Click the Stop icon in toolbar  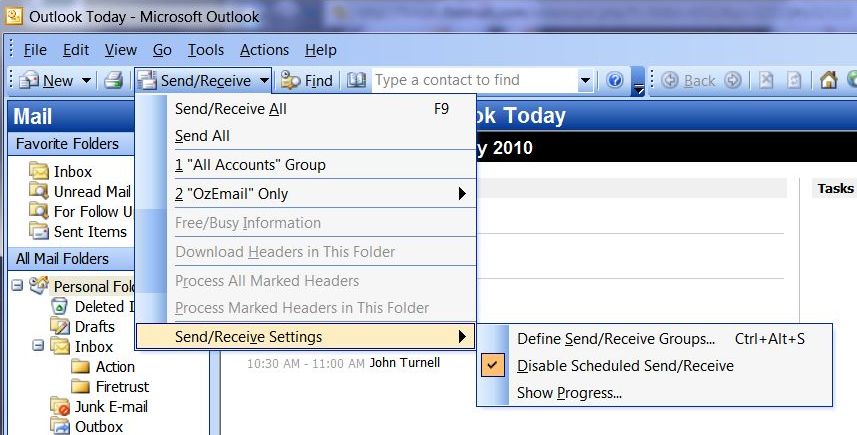click(766, 81)
